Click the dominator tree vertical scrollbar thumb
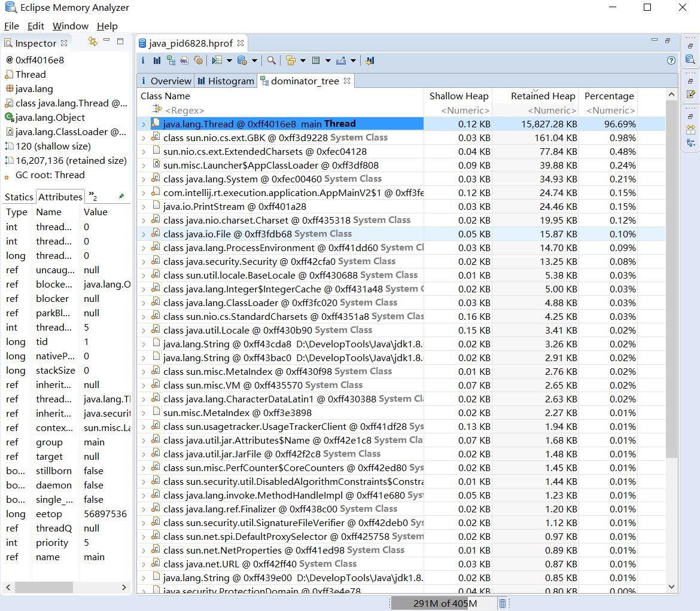 tap(671, 279)
